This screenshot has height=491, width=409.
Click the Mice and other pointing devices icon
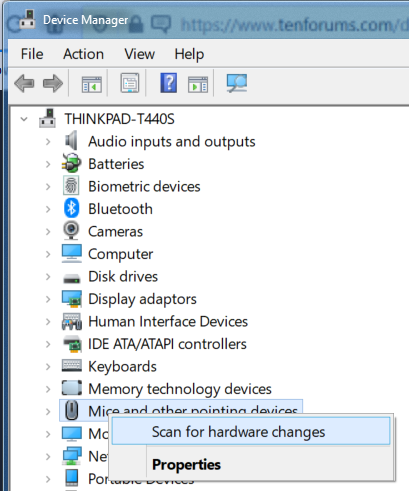tap(71, 410)
